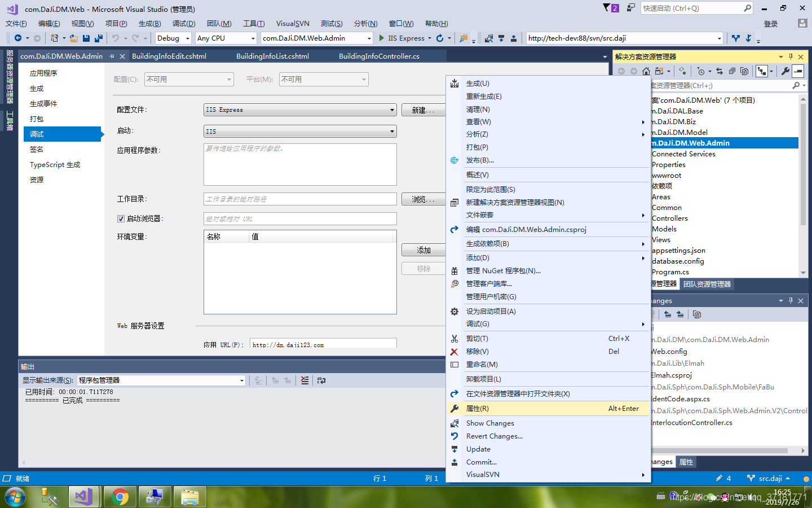Select Controllers folder in Solution Explorer
This screenshot has height=508, width=812.
point(669,218)
